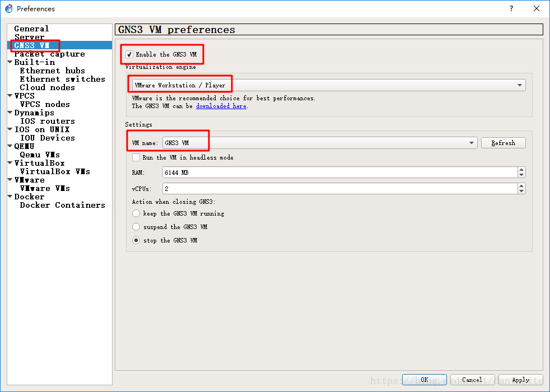Toggle the Enable the GNS3 VM checkbox
The width and height of the screenshot is (550, 392).
pos(129,54)
